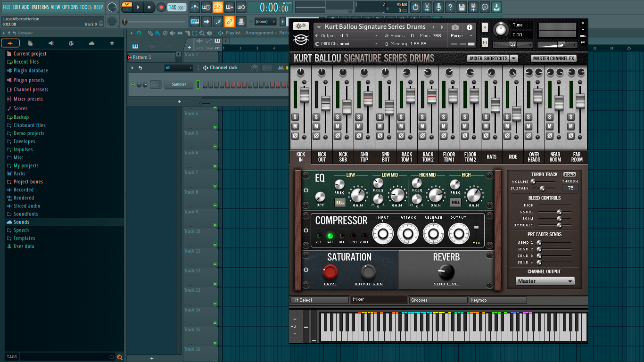Screen dimensions: 644x362
Task: Open the audio editor scissors icon
Action: [x=427, y=7]
